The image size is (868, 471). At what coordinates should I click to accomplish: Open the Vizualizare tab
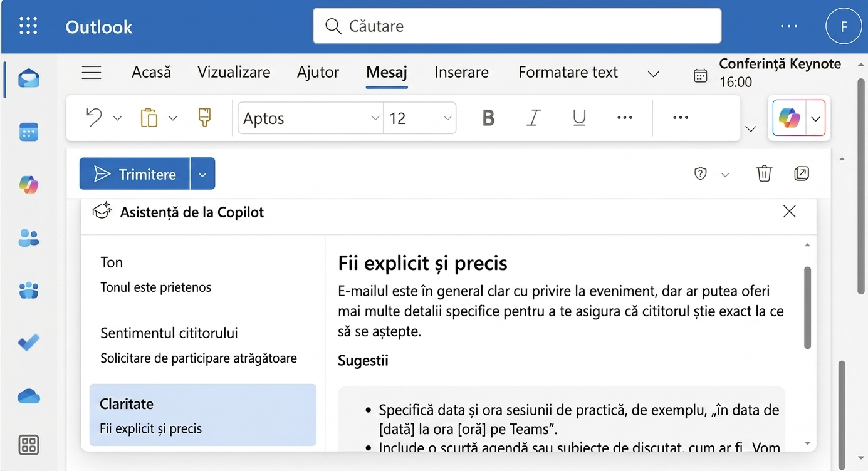coord(234,73)
